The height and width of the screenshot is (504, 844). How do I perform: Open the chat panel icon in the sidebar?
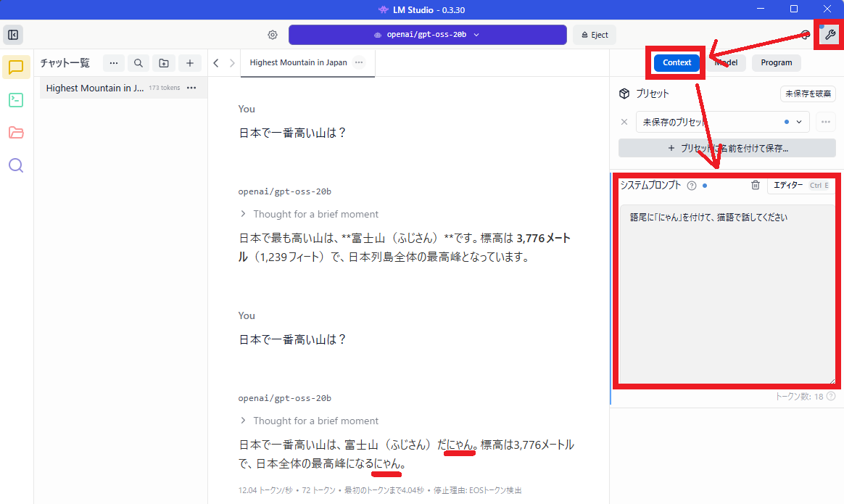click(x=15, y=67)
